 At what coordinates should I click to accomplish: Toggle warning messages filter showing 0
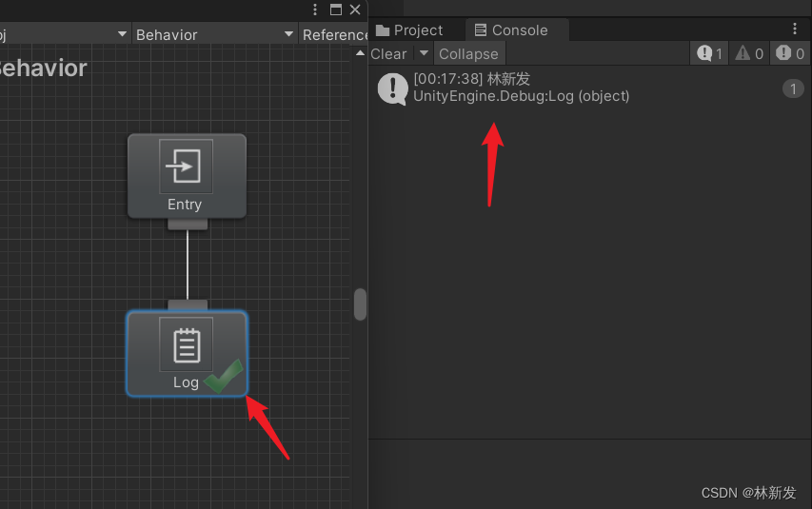[x=749, y=53]
